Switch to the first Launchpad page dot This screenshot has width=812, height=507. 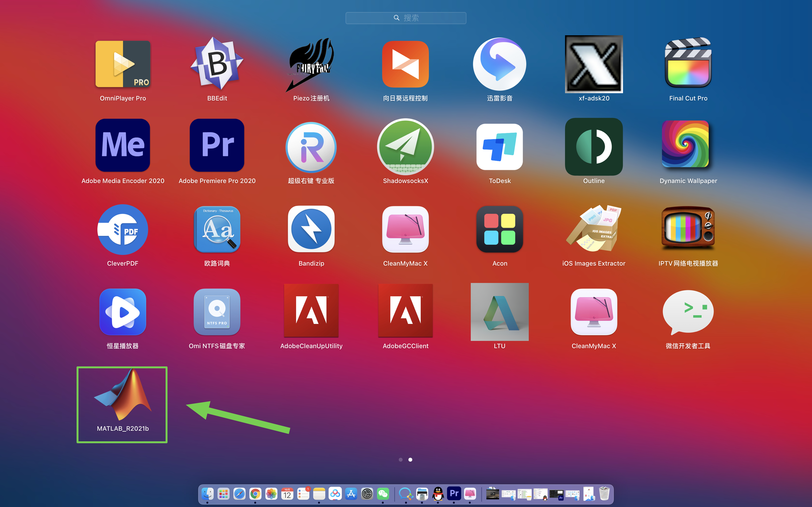tap(400, 460)
